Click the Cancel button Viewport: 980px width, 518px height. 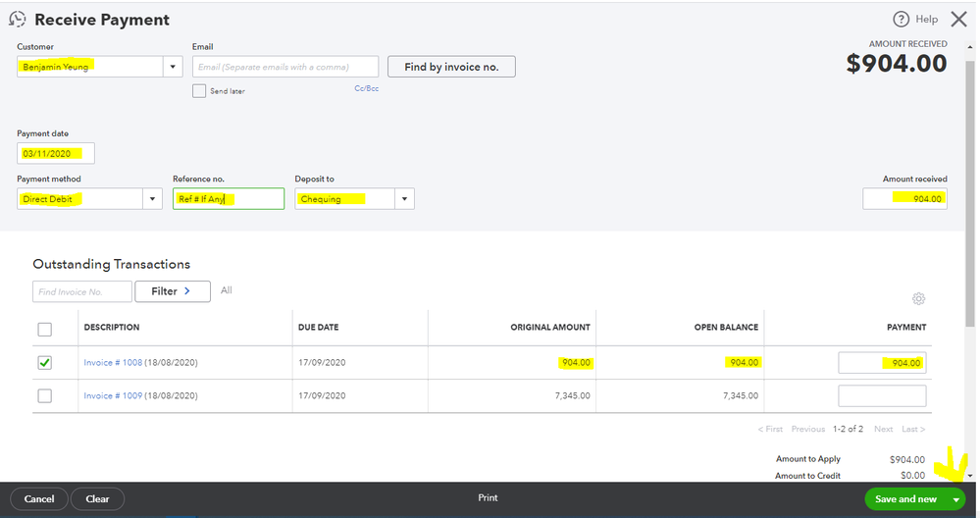point(39,499)
